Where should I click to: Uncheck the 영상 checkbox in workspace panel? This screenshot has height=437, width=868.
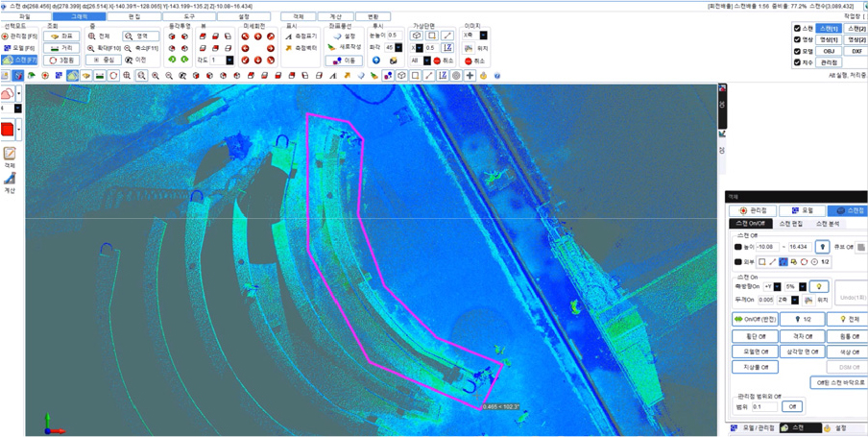(x=797, y=40)
